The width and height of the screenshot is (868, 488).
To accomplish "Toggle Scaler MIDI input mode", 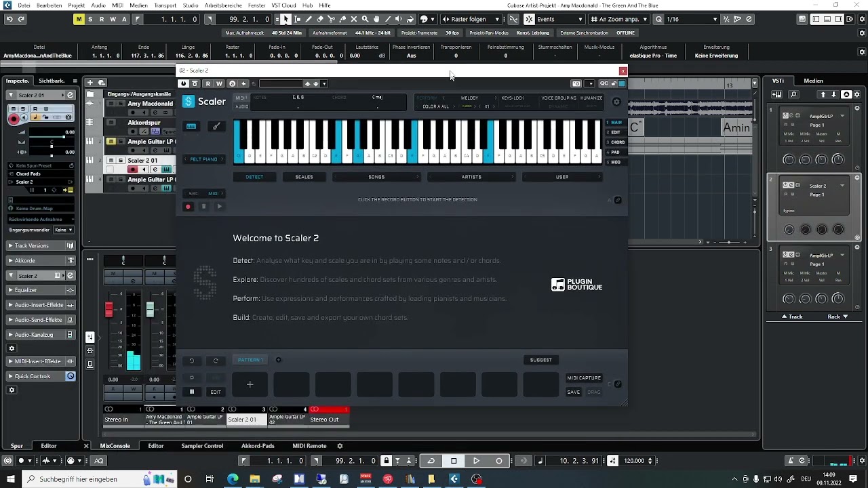I will click(240, 98).
